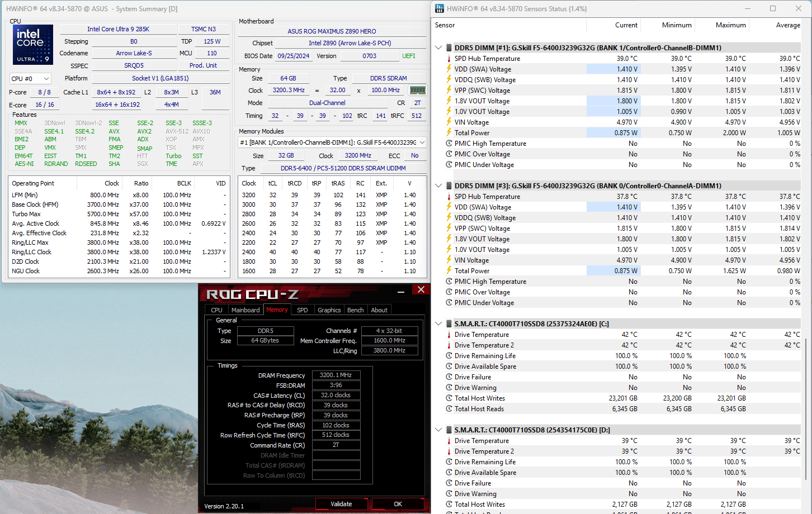Click the Intel Core Ultra 9 logo
Image resolution: width=812 pixels, height=514 pixels.
tap(33, 45)
